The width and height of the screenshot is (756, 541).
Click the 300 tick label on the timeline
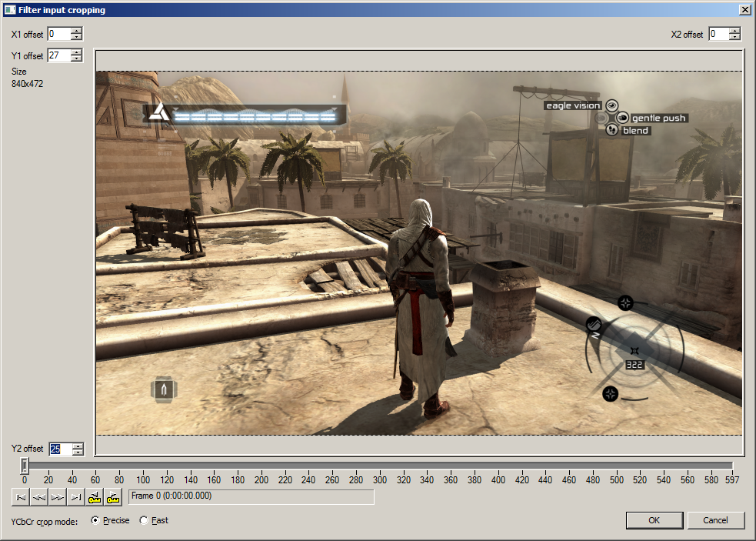click(x=380, y=479)
